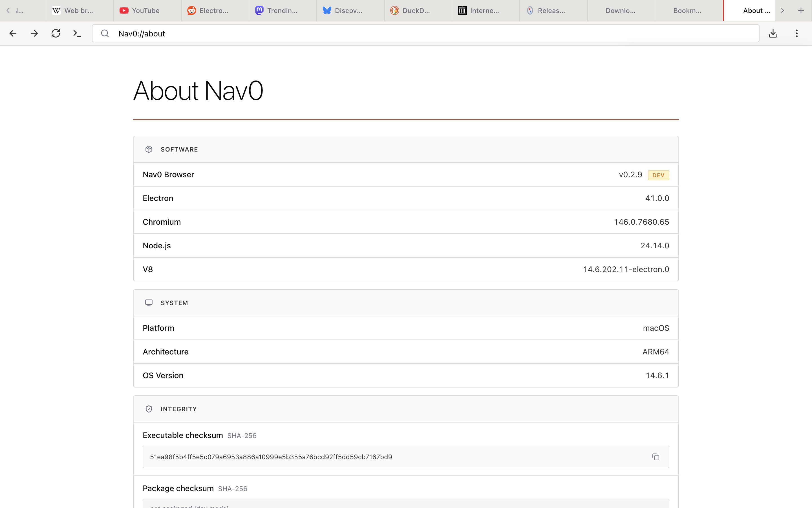Switch to the Discov... tab
812x508 pixels.
point(351,10)
